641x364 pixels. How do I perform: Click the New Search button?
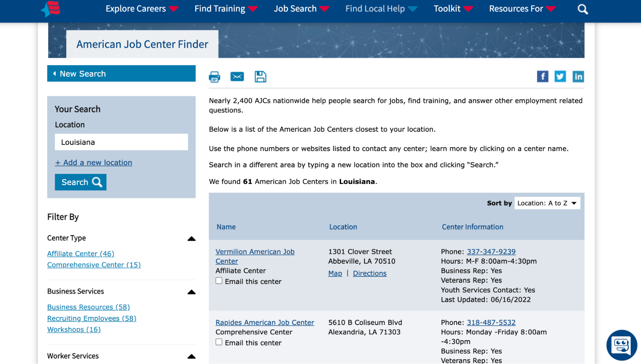(x=121, y=74)
